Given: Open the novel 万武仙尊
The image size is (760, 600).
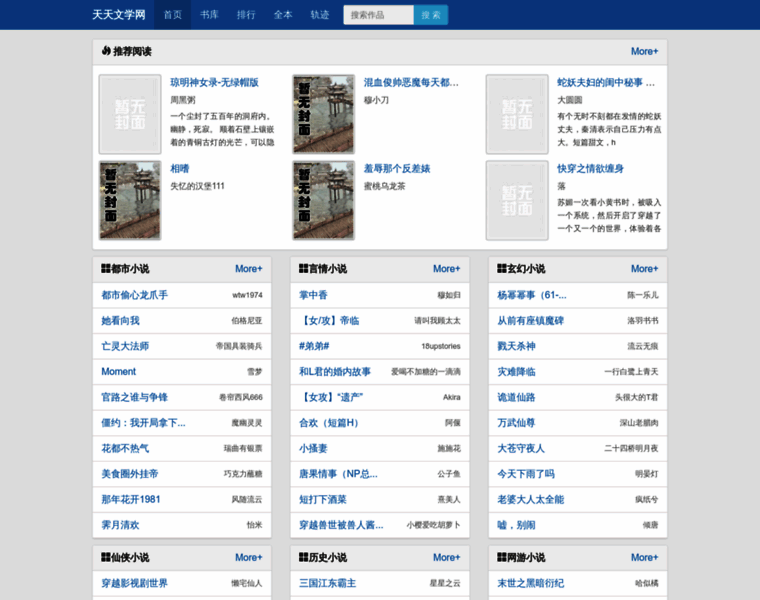Looking at the screenshot, I should (x=516, y=423).
